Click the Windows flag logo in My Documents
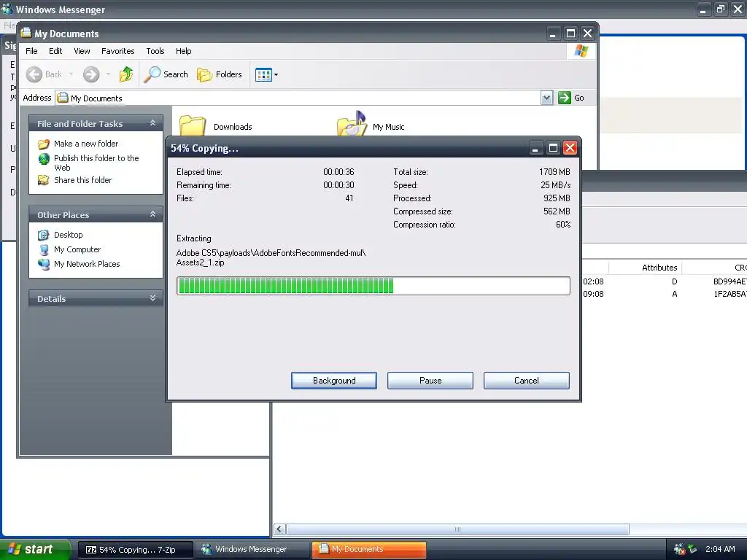Viewport: 747px width, 560px height. 581,51
